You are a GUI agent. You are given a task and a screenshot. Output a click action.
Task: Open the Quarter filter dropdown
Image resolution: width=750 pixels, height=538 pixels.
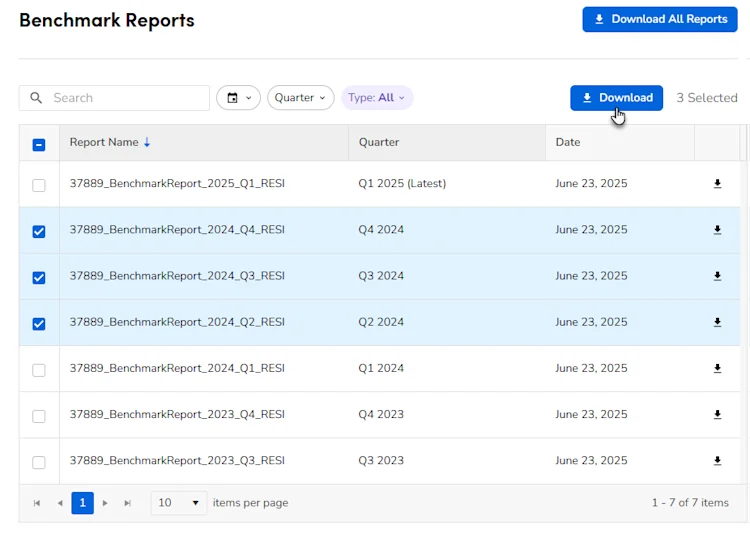[300, 98]
